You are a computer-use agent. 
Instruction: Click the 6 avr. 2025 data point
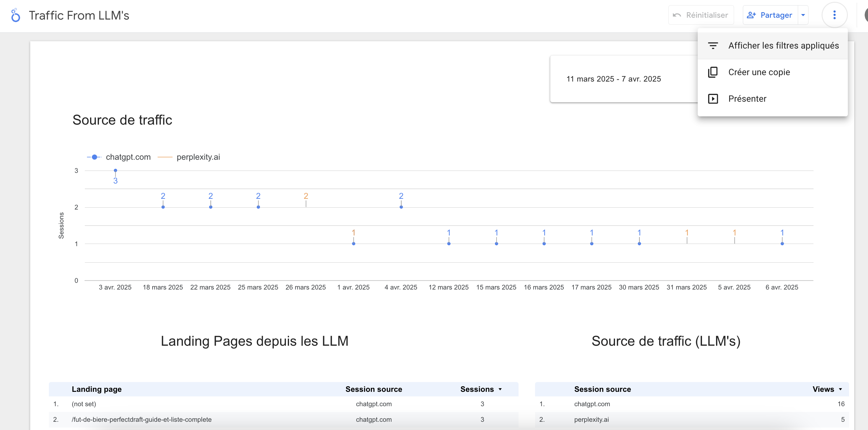782,244
